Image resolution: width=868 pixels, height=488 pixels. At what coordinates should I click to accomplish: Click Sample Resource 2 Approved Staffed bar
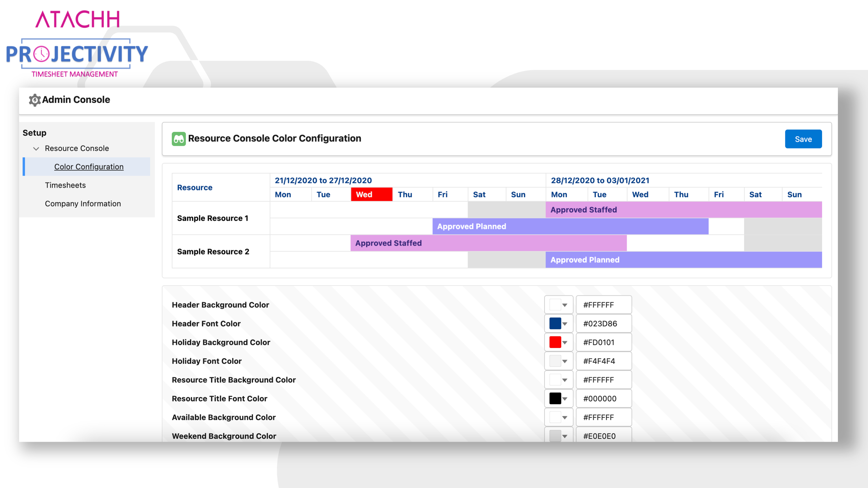pyautogui.click(x=489, y=243)
